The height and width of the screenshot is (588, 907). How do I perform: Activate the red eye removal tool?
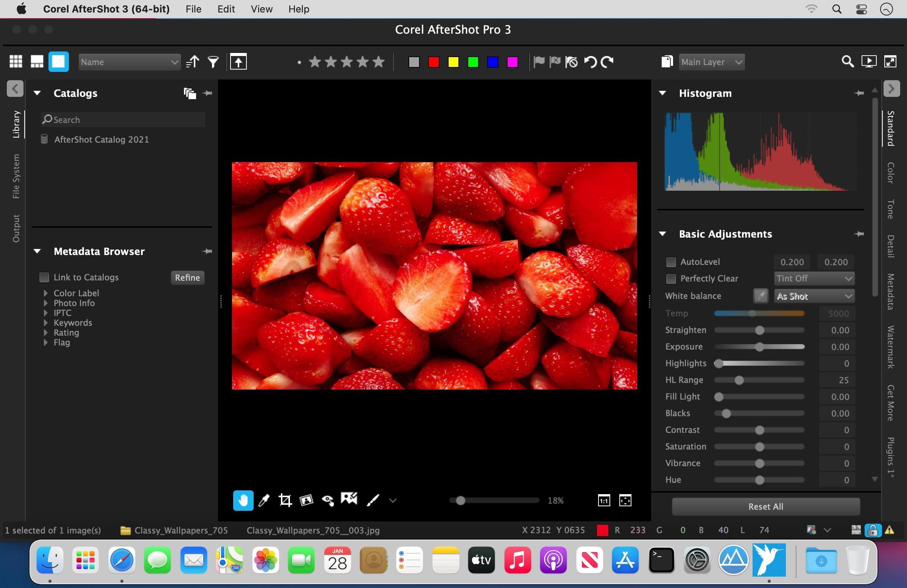pos(328,500)
